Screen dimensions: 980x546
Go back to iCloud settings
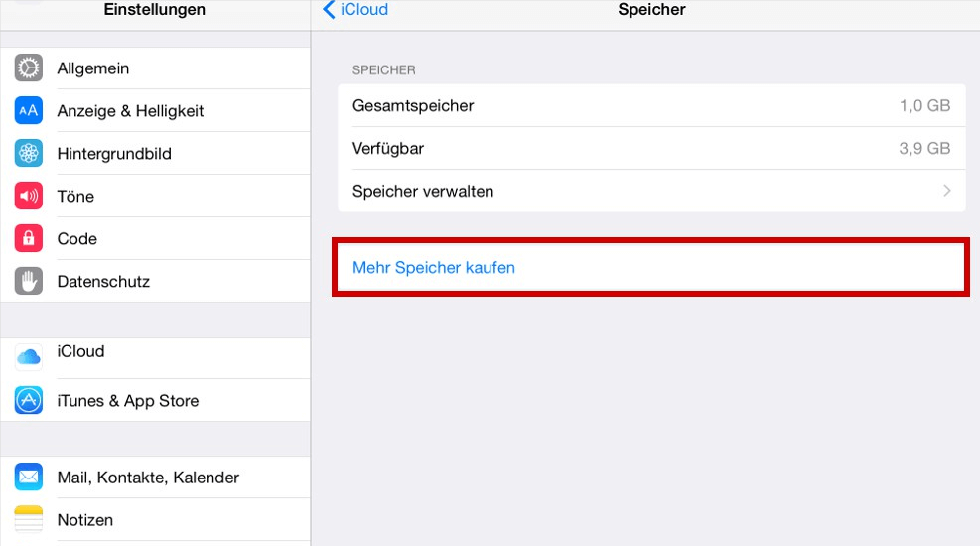coord(355,10)
